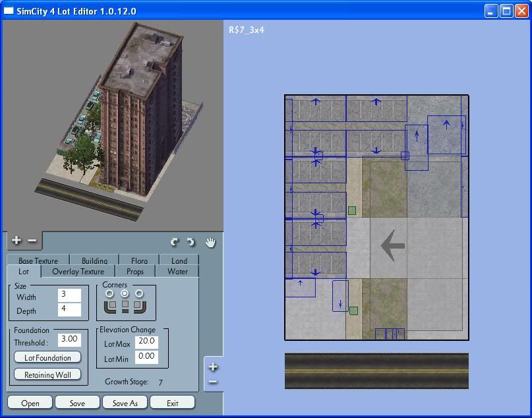This screenshot has width=532, height=418.
Task: Click the SimCity 4 Lot Editor title icon
Action: [9, 11]
